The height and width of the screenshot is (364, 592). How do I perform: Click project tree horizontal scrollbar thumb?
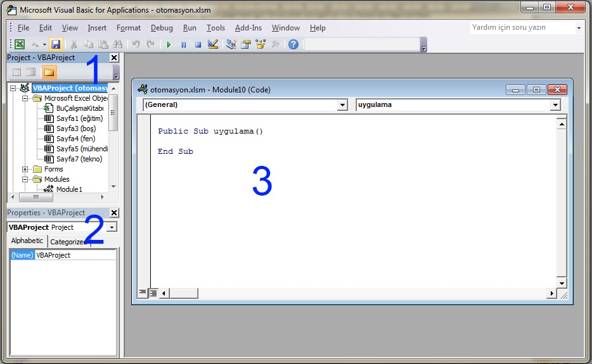(x=36, y=197)
